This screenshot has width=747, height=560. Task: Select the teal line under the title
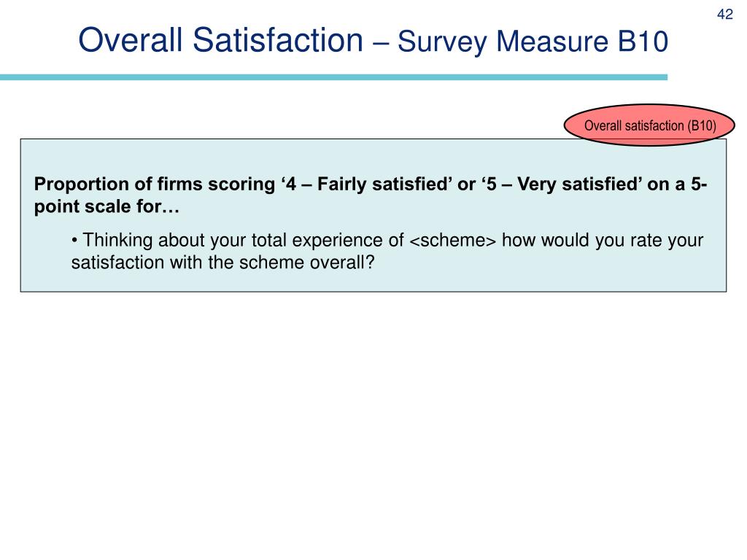333,77
